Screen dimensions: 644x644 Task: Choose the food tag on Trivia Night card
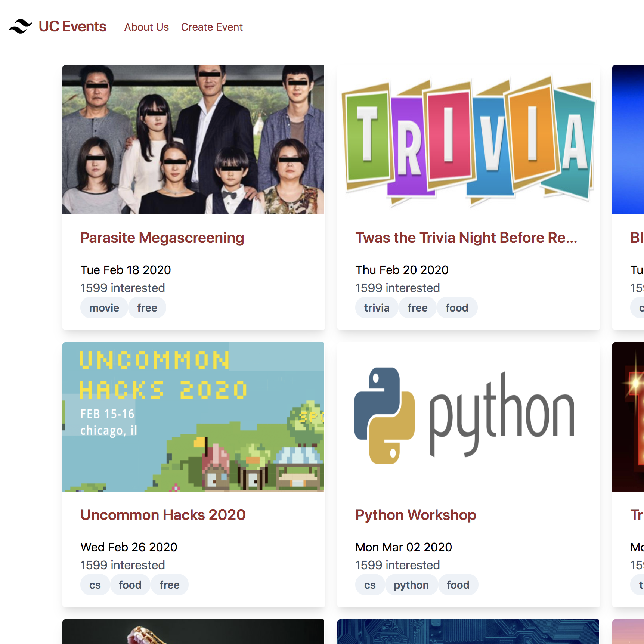[457, 308]
